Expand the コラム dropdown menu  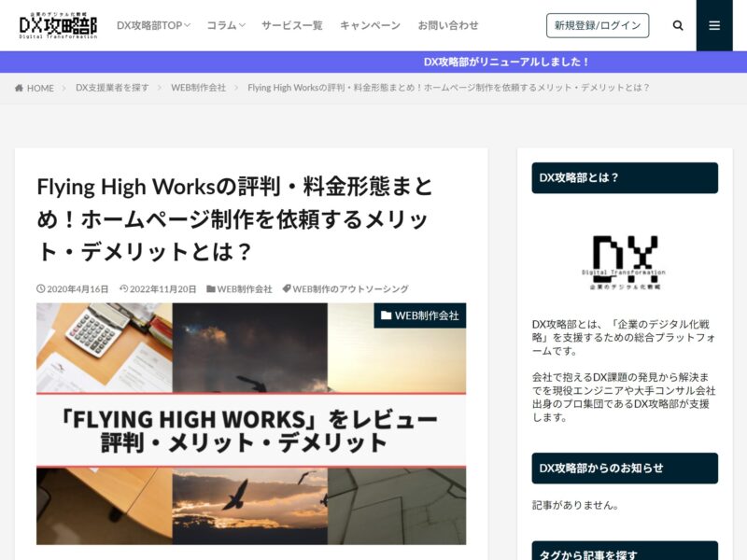pos(226,25)
